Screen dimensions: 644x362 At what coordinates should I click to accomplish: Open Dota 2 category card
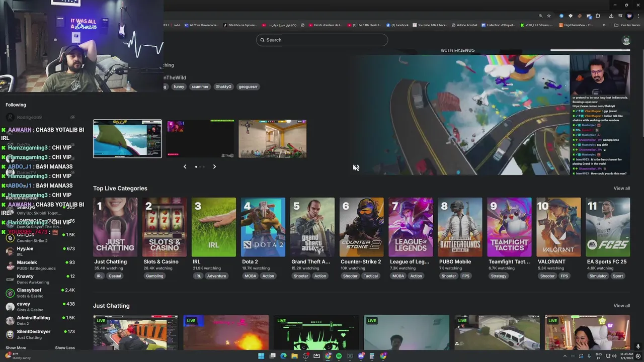click(263, 227)
